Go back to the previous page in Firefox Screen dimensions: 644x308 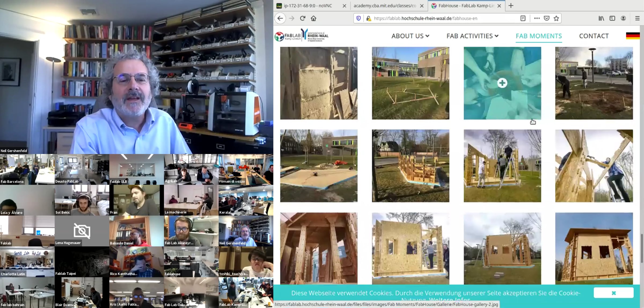coord(280,18)
